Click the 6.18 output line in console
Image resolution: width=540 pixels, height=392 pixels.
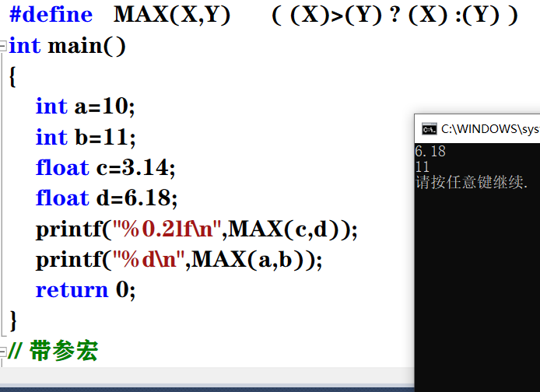[430, 152]
